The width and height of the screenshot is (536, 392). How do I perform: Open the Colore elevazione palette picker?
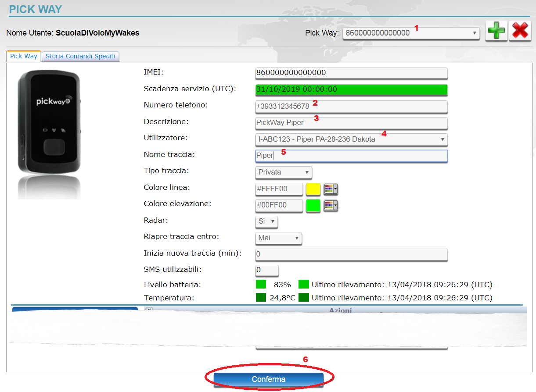(x=331, y=205)
